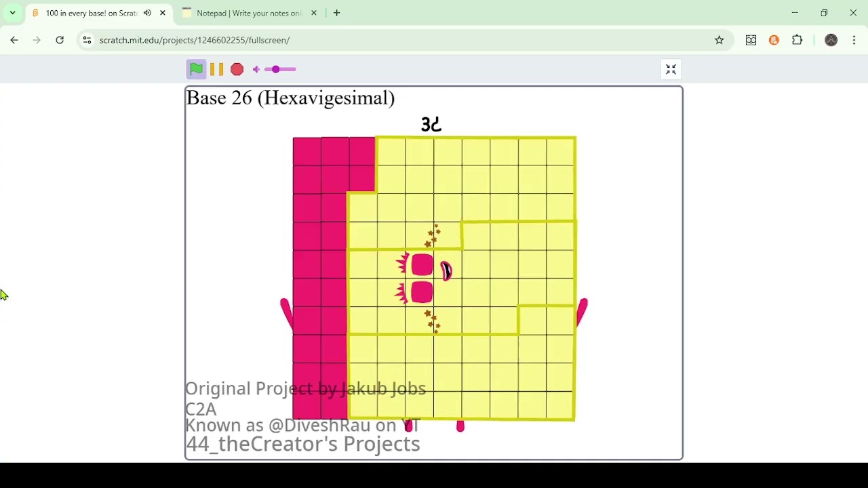Open the Extensions puzzle menu
Image resolution: width=868 pixels, height=488 pixels.
coord(797,40)
